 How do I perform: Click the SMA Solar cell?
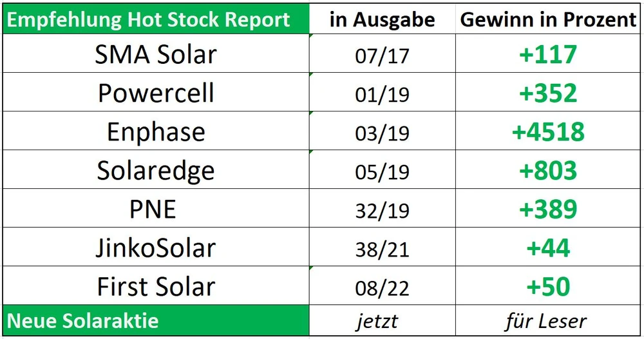[155, 54]
